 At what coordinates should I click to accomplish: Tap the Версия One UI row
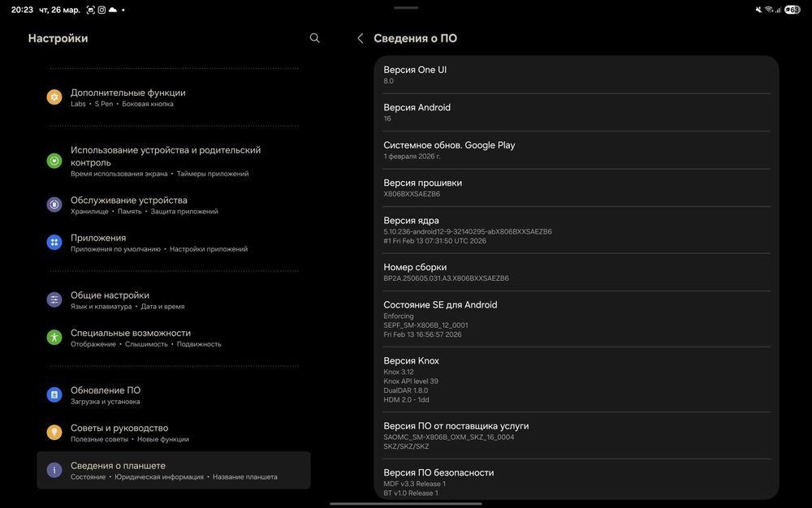[577, 75]
